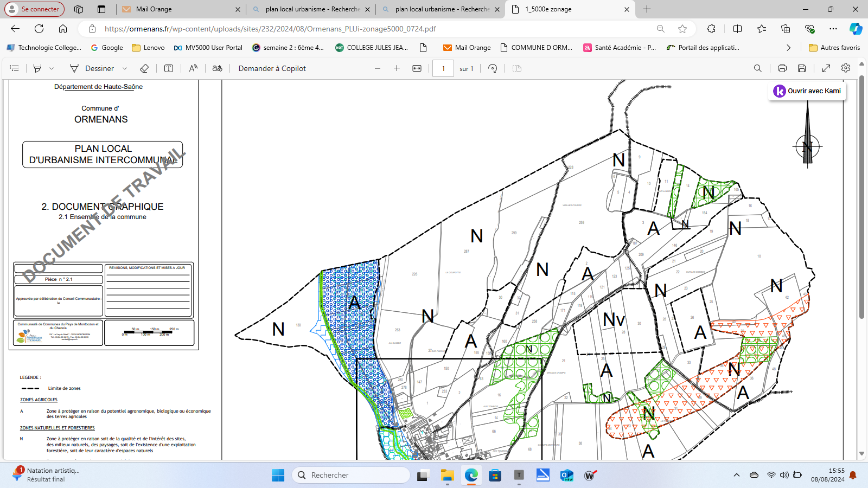Image resolution: width=868 pixels, height=488 pixels.
Task: Click the fit to width icon
Action: [417, 68]
